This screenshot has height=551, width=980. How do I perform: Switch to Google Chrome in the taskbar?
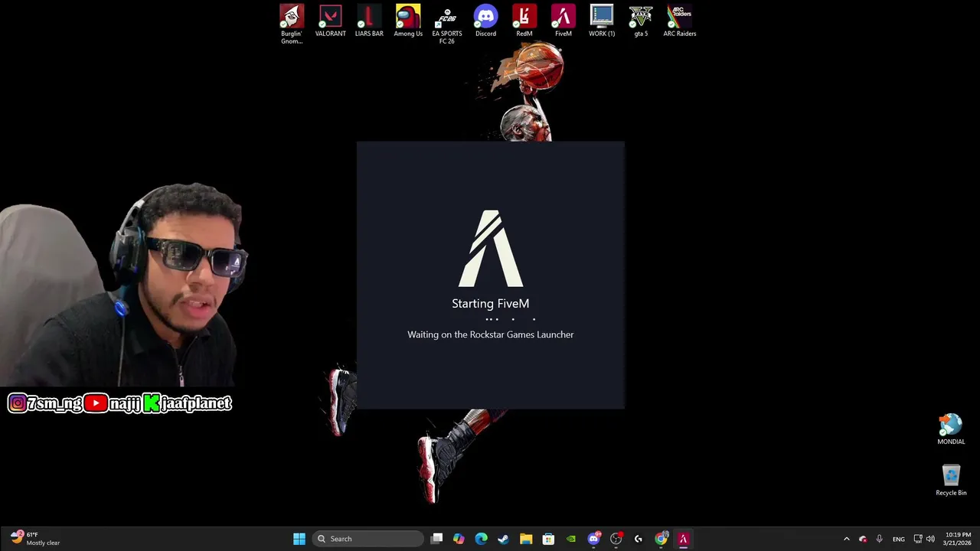point(661,539)
